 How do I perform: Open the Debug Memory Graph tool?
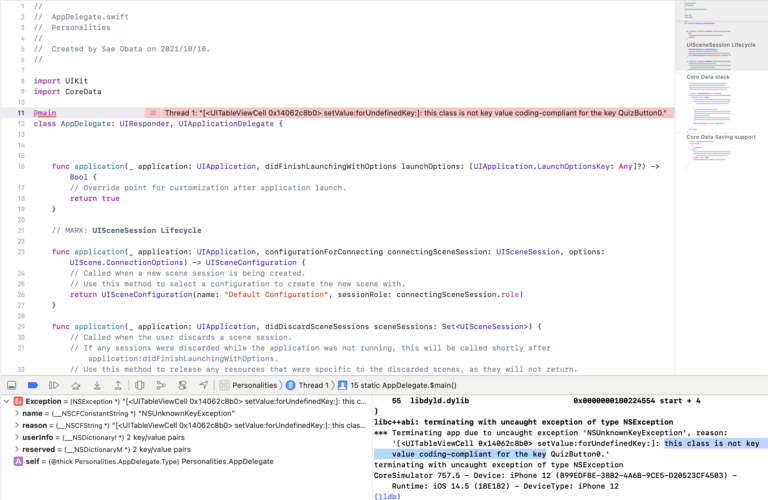(161, 385)
